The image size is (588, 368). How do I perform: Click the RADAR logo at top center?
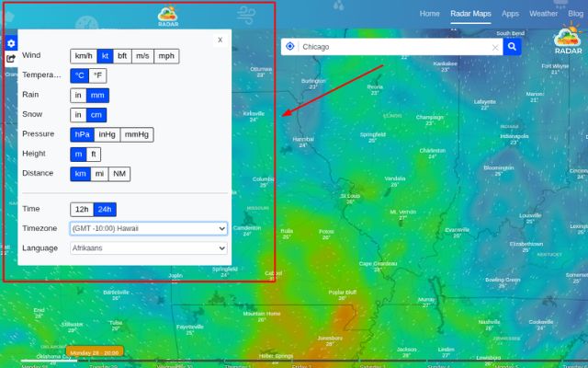167,16
